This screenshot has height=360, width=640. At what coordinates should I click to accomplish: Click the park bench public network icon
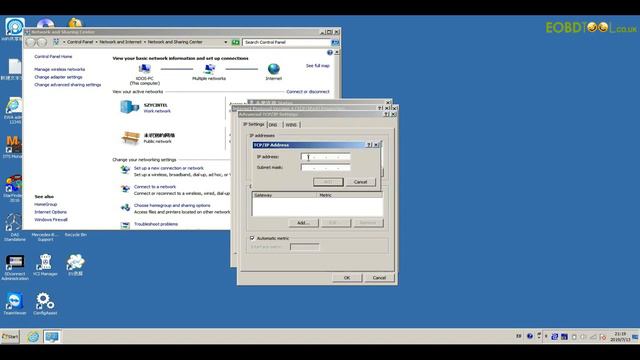click(x=130, y=138)
